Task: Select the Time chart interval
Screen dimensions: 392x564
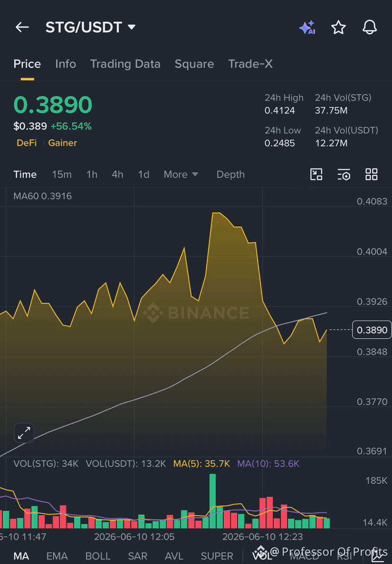Action: point(25,174)
